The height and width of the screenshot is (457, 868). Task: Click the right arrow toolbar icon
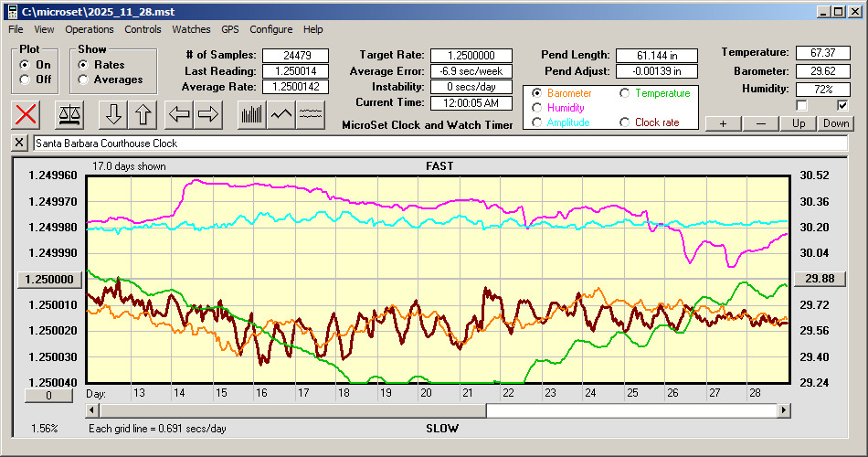pyautogui.click(x=208, y=114)
